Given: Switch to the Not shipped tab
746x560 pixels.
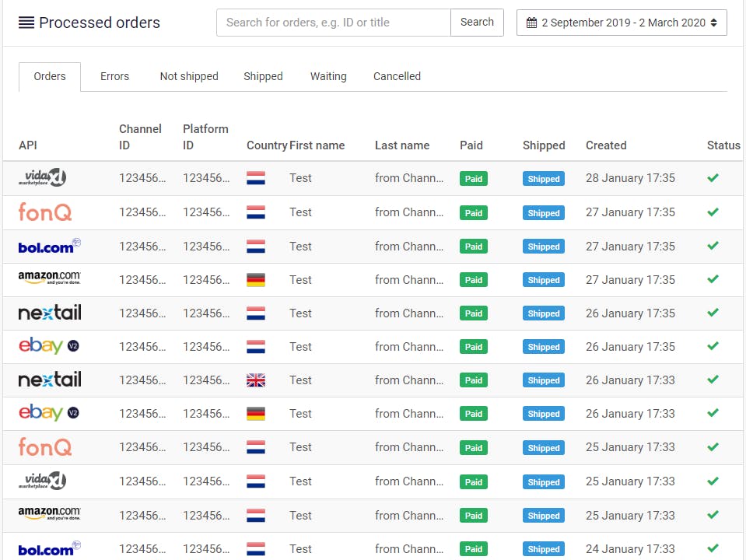Looking at the screenshot, I should pos(189,76).
